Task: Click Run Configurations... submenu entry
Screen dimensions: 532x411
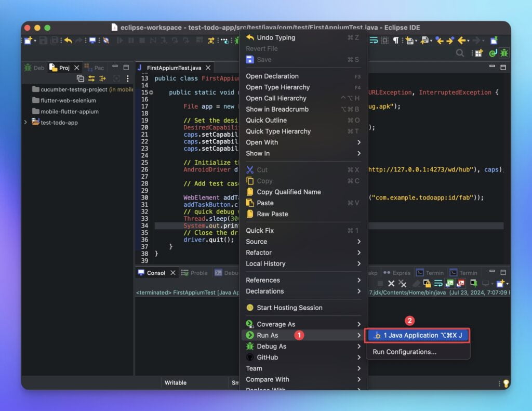Action: pos(418,352)
